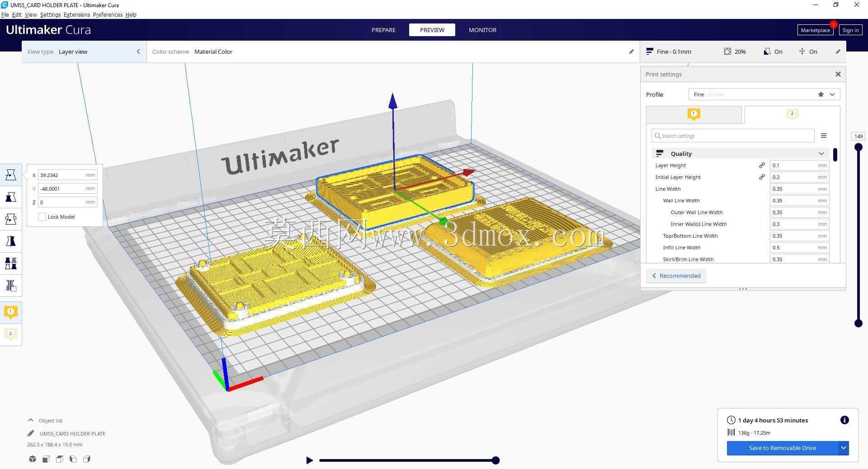
Task: Select extruder 2 in left toolbar
Action: coord(11,334)
